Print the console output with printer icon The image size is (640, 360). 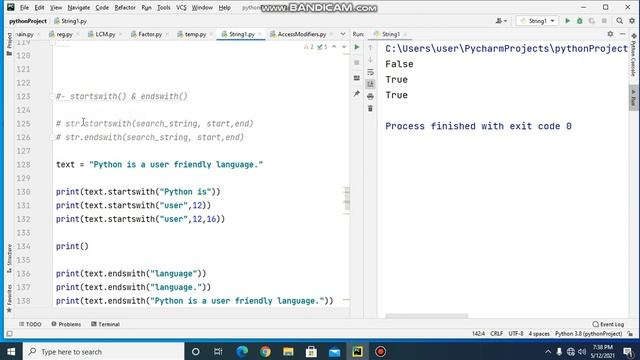coord(370,96)
